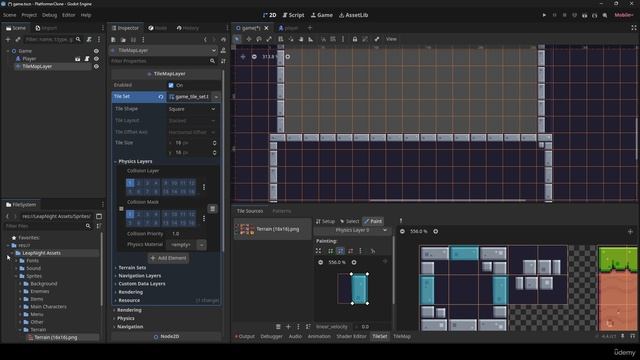Enable smart snap toolbar toggle
The width and height of the screenshot is (640, 360).
(x=323, y=39)
